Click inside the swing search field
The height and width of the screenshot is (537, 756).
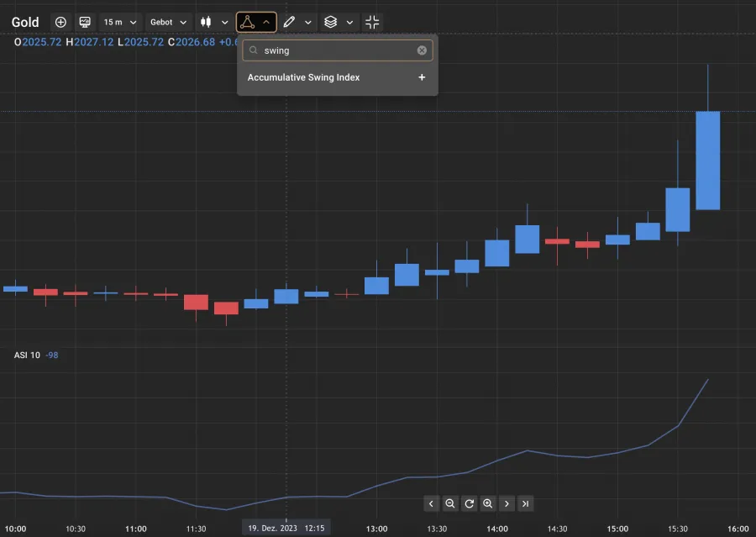pyautogui.click(x=336, y=50)
